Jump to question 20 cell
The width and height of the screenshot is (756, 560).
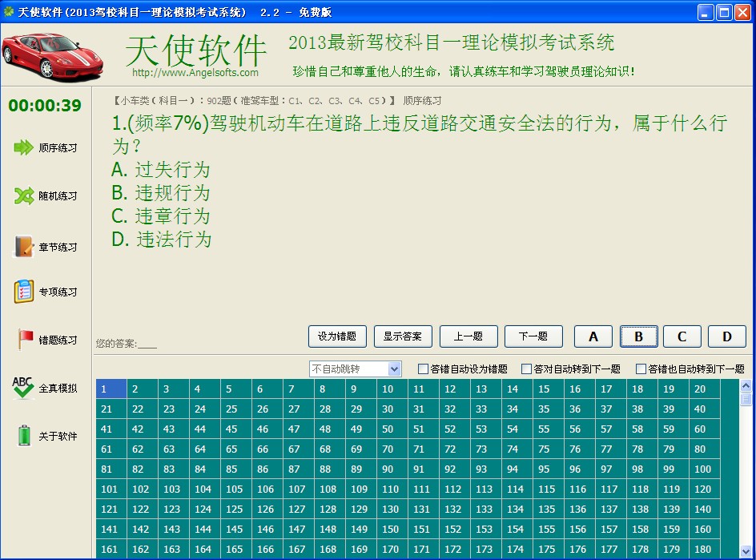point(705,389)
